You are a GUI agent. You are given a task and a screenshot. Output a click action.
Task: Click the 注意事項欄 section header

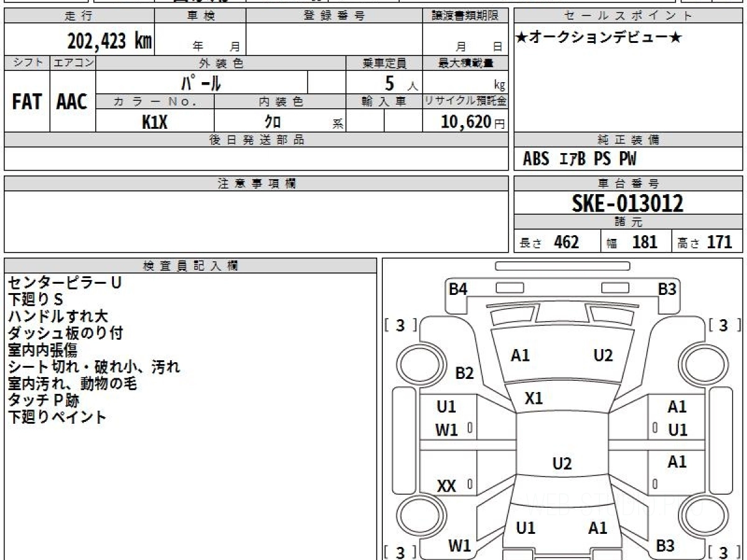pos(256,184)
